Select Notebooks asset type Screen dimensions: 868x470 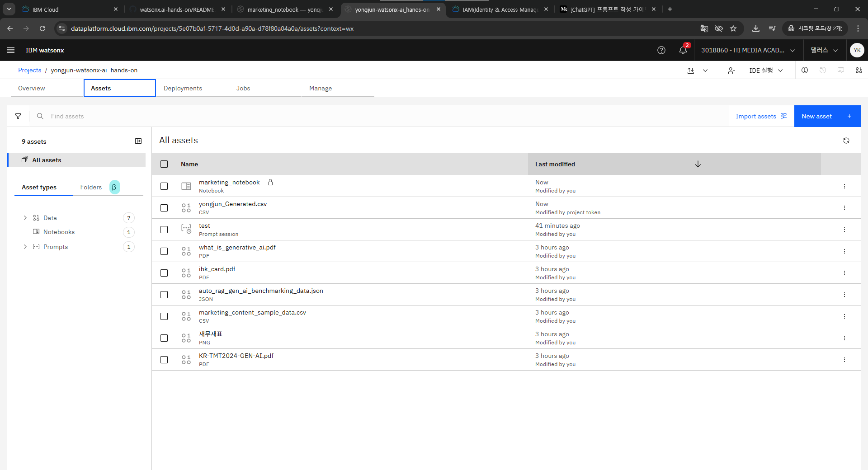pos(59,232)
